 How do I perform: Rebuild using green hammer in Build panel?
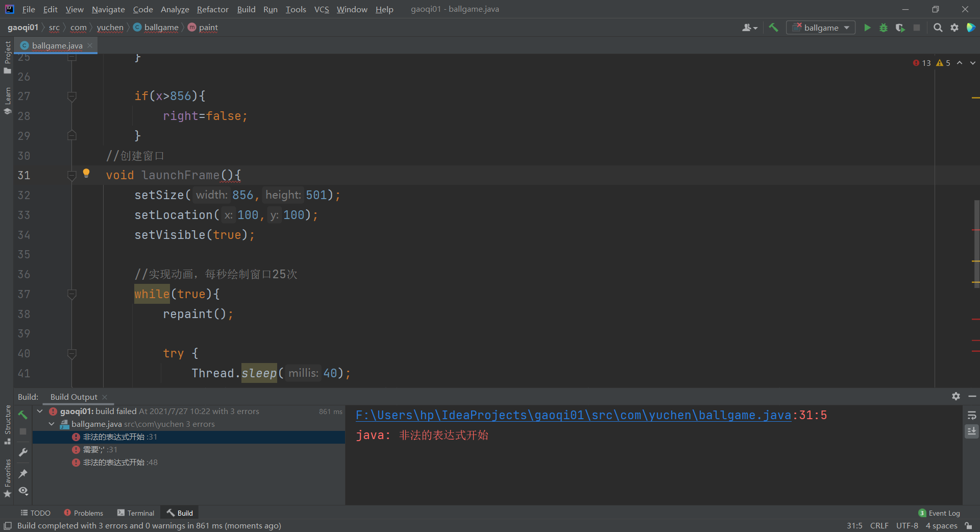[23, 415]
